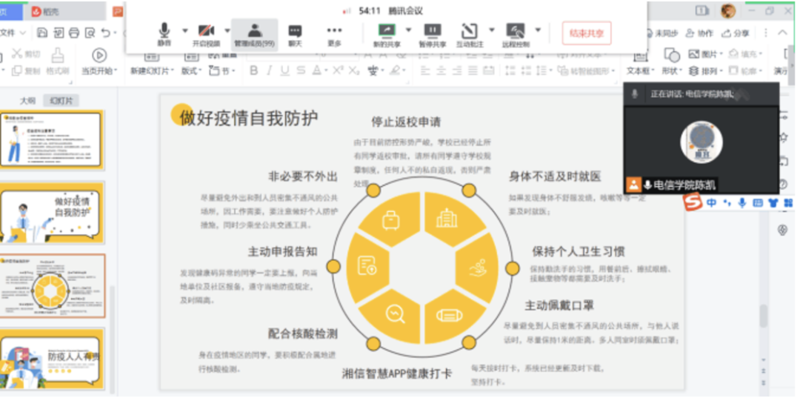
Task: Open 新建幻灯片 dropdown
Action: pyautogui.click(x=152, y=71)
